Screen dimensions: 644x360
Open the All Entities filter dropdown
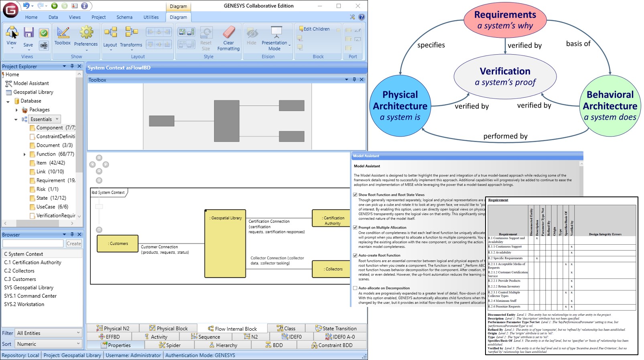pos(48,333)
